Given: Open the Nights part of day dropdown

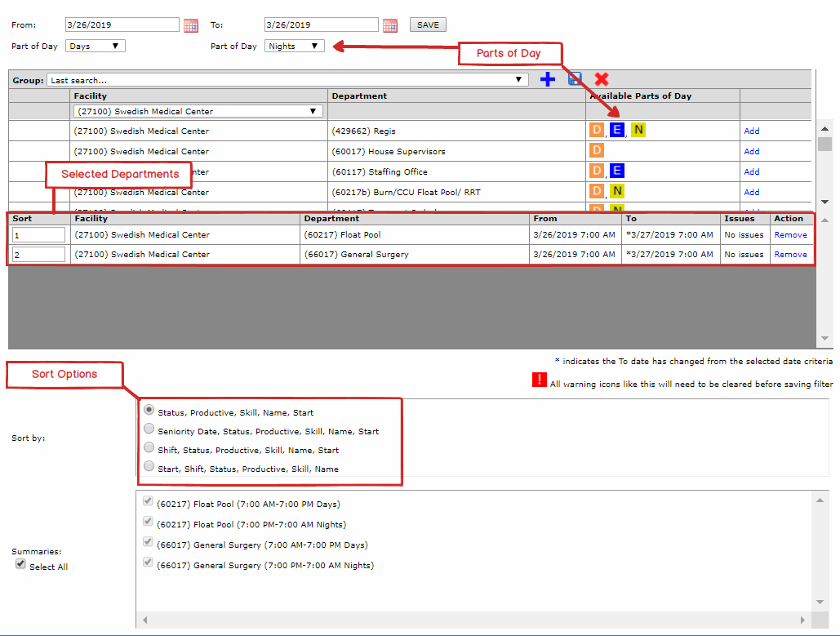Looking at the screenshot, I should click(x=295, y=47).
